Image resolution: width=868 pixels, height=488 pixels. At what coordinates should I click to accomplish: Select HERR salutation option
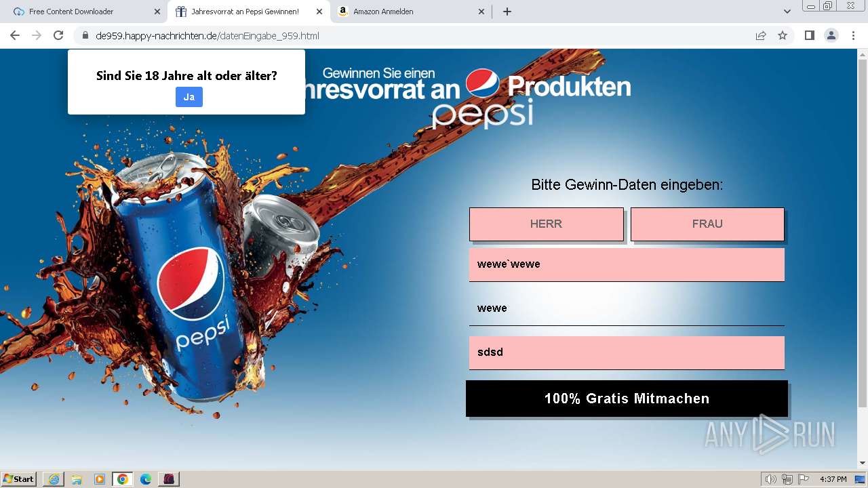546,224
